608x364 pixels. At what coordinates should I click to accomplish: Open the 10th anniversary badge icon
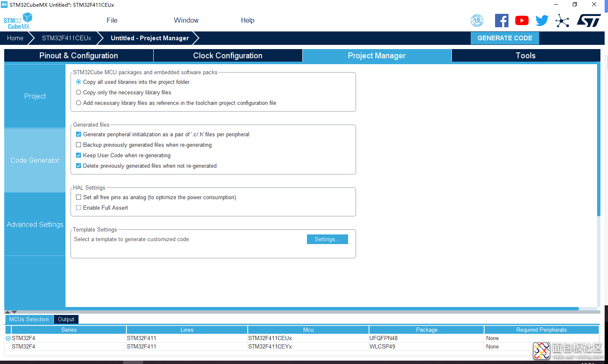pos(477,21)
